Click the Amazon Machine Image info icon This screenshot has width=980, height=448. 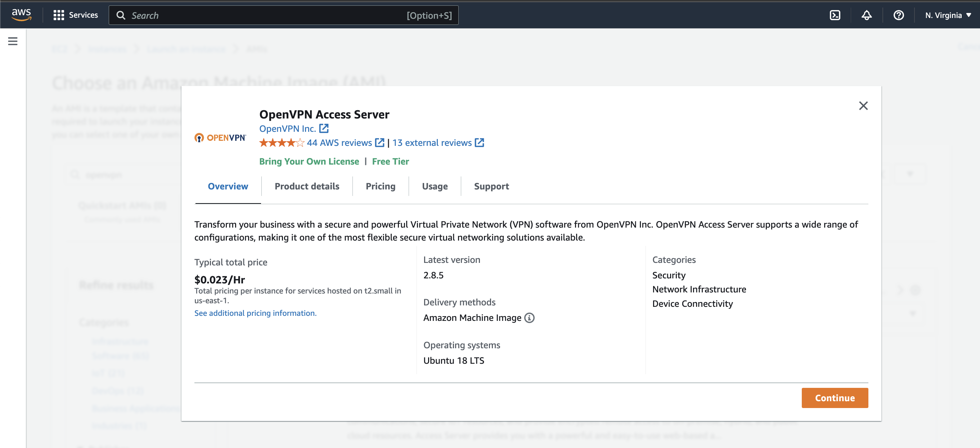(x=529, y=318)
